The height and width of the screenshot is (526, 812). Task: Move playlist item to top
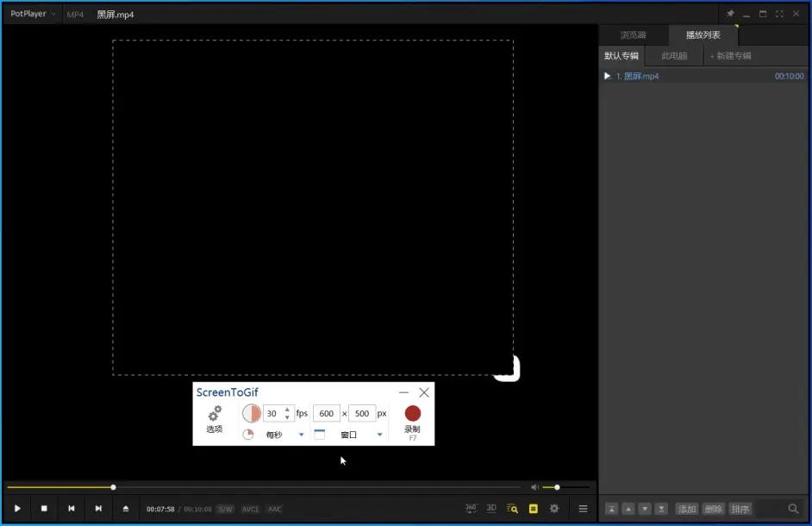tap(612, 509)
